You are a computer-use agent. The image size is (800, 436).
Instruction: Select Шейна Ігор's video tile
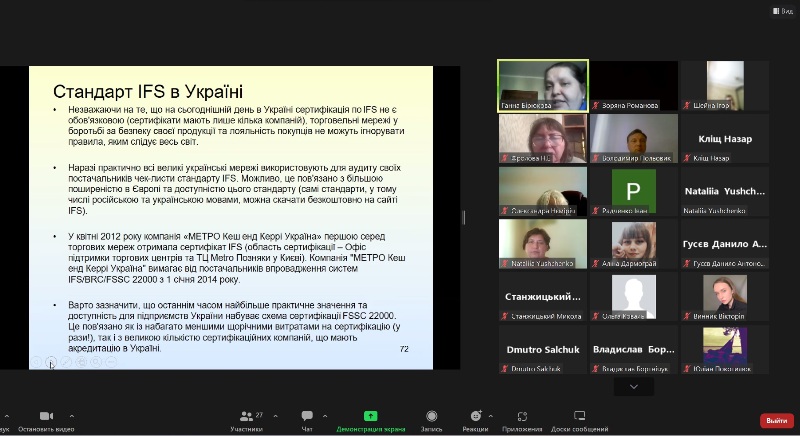tap(725, 85)
